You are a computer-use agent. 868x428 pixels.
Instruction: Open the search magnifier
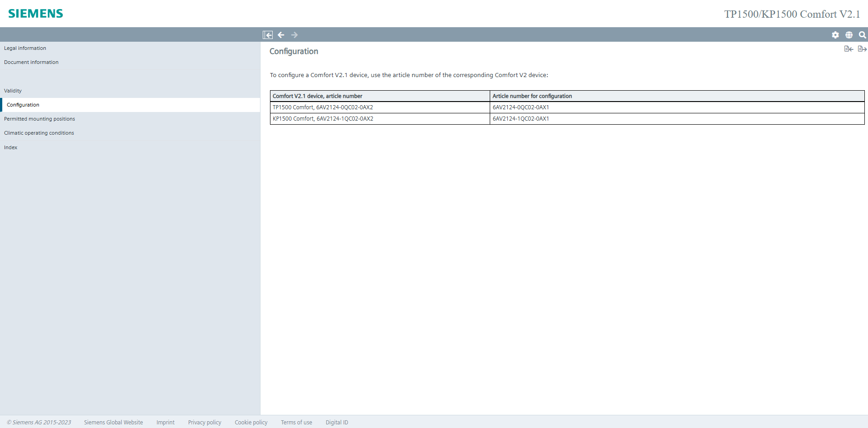point(863,35)
